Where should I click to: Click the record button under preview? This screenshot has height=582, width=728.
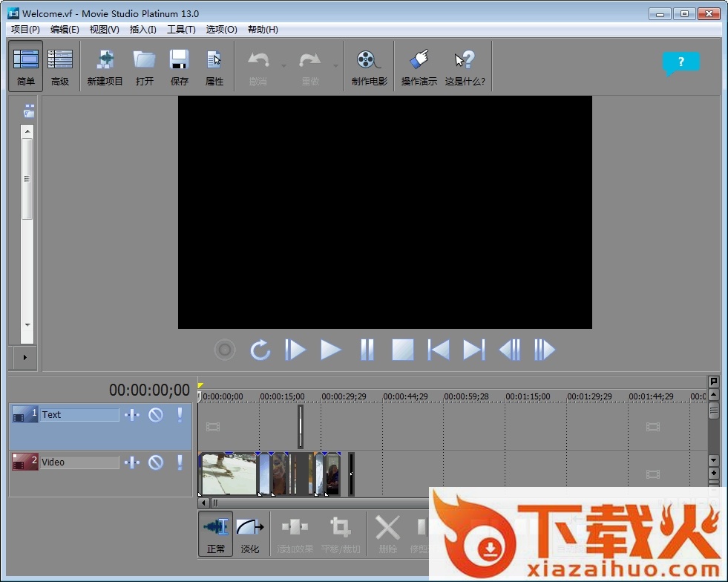[x=225, y=350]
